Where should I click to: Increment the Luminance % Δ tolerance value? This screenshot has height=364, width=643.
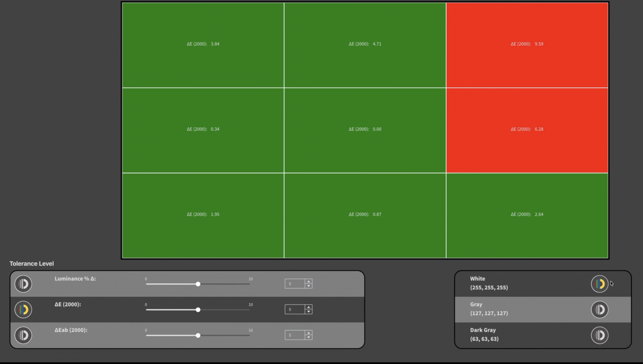(308, 281)
